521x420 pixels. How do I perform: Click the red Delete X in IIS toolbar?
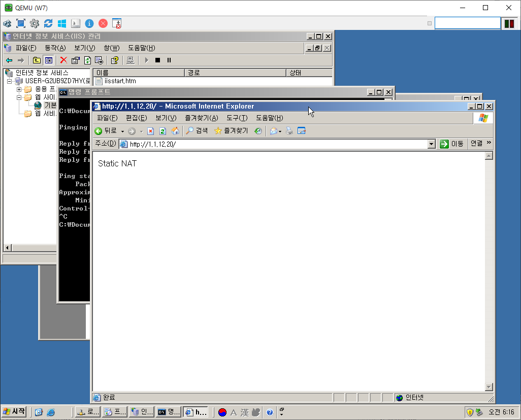click(x=63, y=60)
